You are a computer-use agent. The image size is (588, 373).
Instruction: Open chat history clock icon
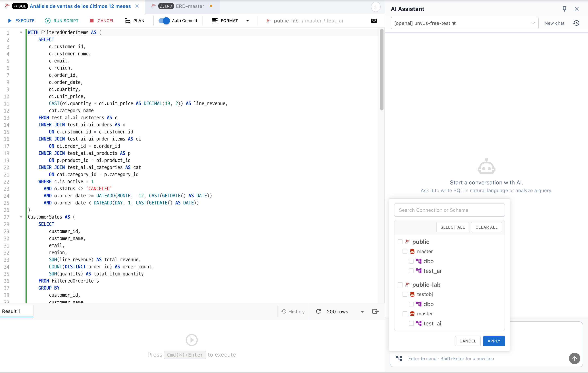coord(576,23)
